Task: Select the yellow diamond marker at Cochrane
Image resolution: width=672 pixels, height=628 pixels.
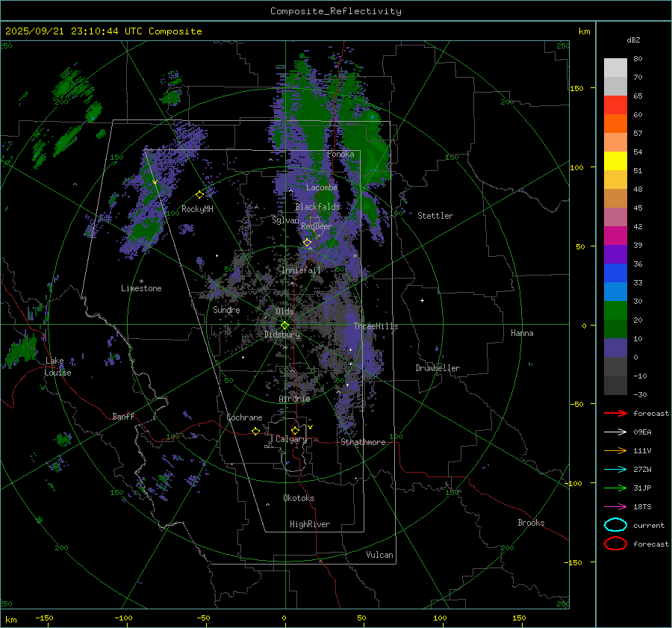Action: pos(255,431)
